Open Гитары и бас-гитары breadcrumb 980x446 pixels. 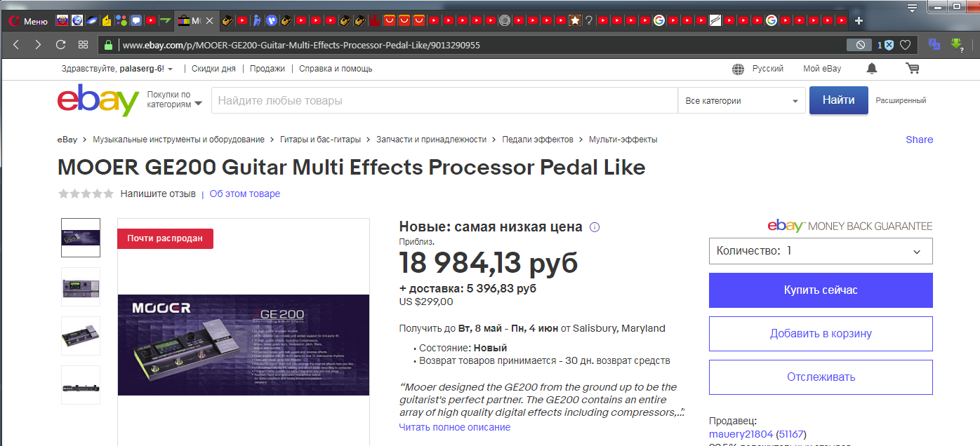coord(320,140)
